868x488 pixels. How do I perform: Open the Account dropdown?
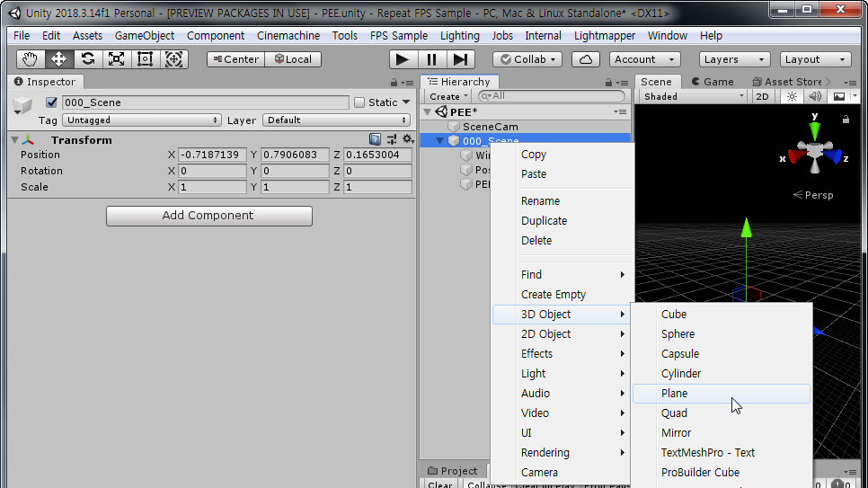[644, 59]
